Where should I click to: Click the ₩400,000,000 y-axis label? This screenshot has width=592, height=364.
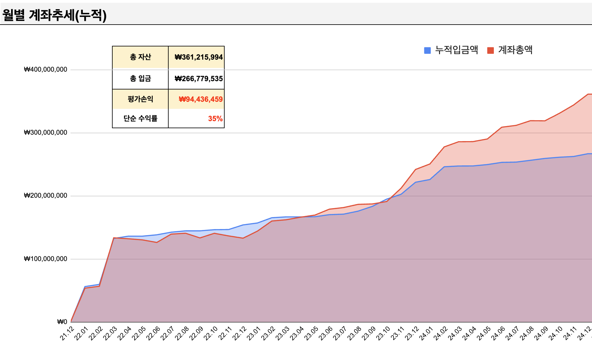46,69
